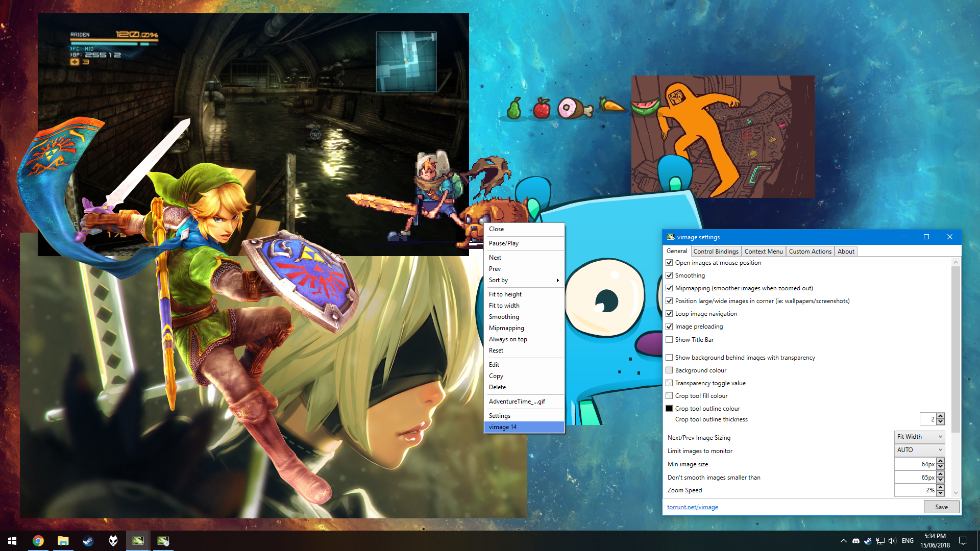The width and height of the screenshot is (980, 551).
Task: Click the vimage image viewer taskbar icon
Action: (138, 541)
